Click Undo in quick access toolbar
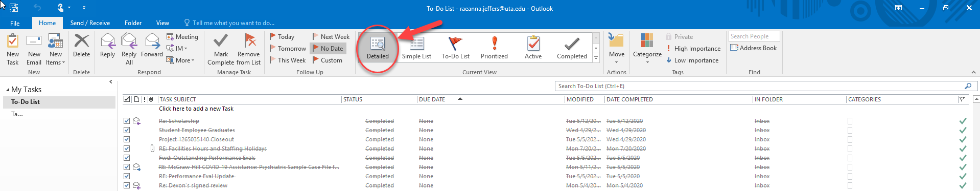Image resolution: width=980 pixels, height=191 pixels. [x=37, y=8]
